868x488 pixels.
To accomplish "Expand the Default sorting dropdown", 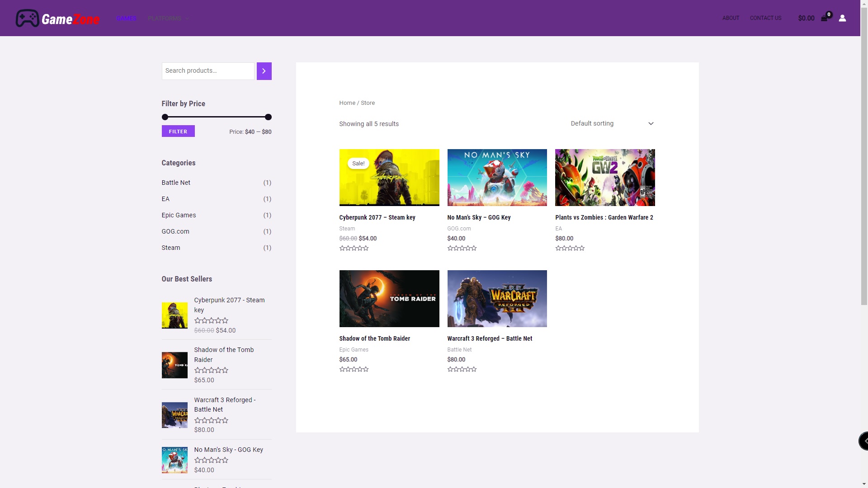I will 612,123.
